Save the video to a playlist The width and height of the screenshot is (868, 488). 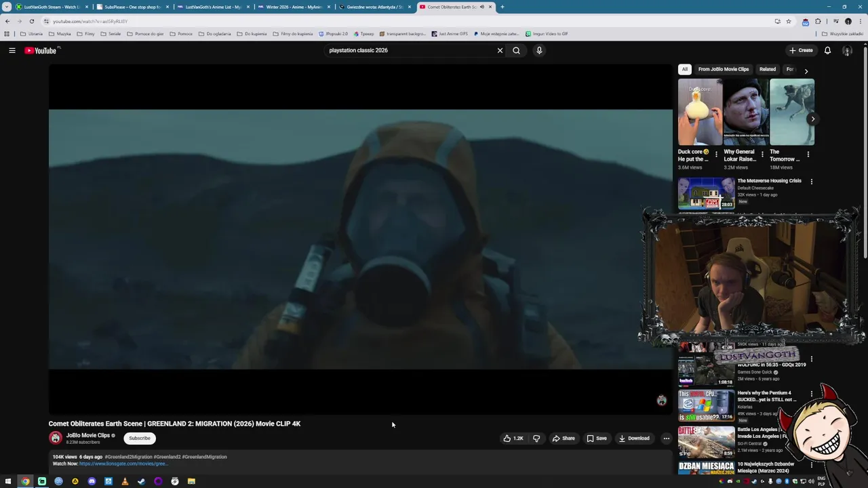point(597,439)
